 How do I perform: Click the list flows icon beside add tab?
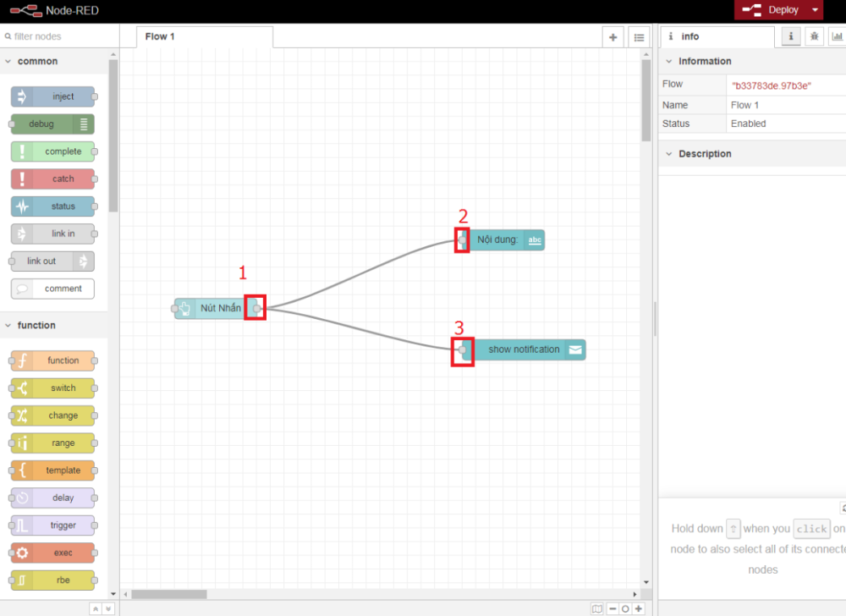(x=639, y=37)
